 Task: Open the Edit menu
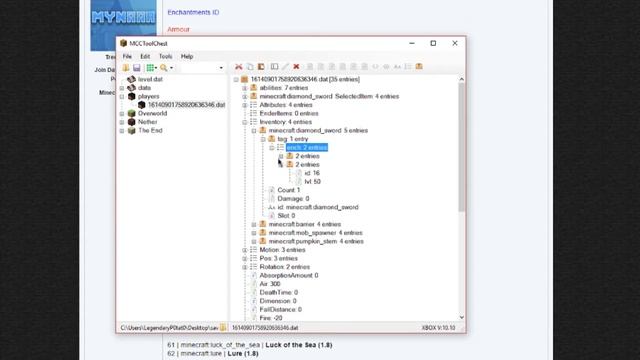pos(145,56)
